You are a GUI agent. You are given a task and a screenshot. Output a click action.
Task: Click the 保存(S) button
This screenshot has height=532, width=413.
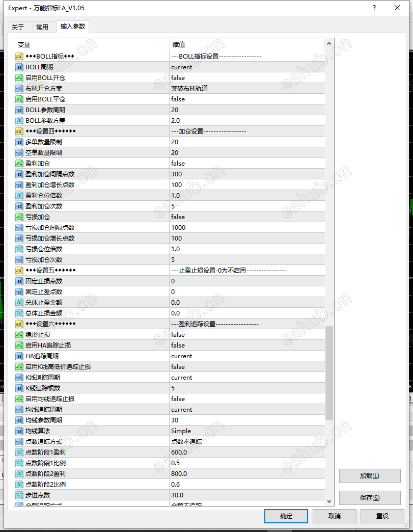(x=370, y=498)
